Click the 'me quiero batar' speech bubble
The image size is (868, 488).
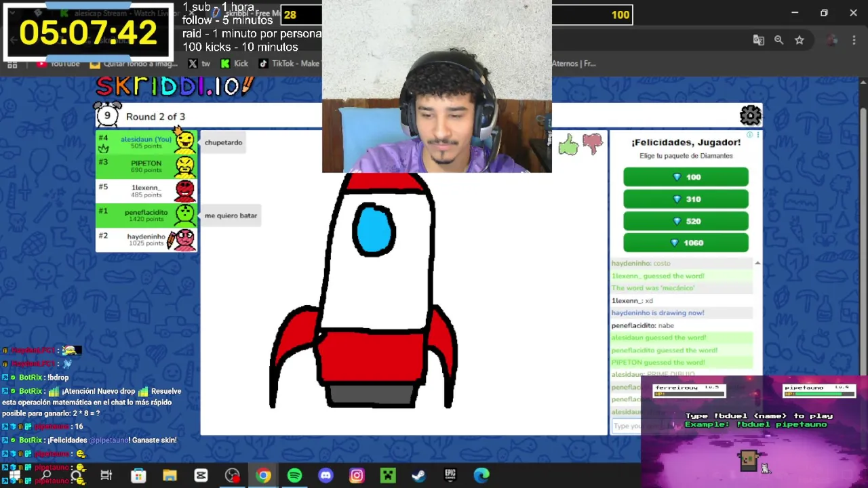[231, 216]
